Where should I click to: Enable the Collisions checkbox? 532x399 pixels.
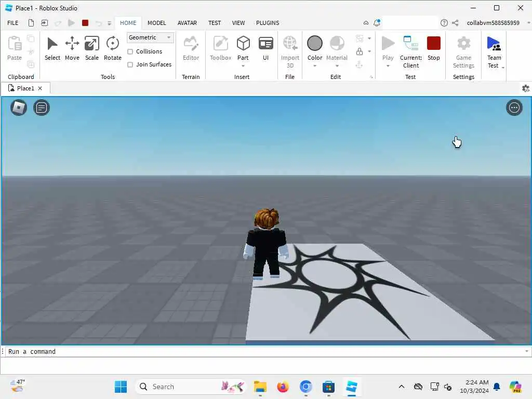130,51
